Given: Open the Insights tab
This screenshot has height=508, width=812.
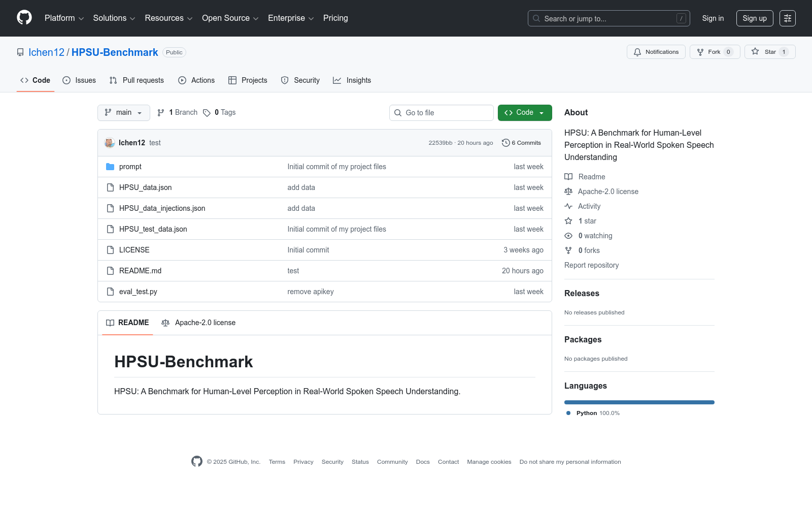Looking at the screenshot, I should [352, 80].
